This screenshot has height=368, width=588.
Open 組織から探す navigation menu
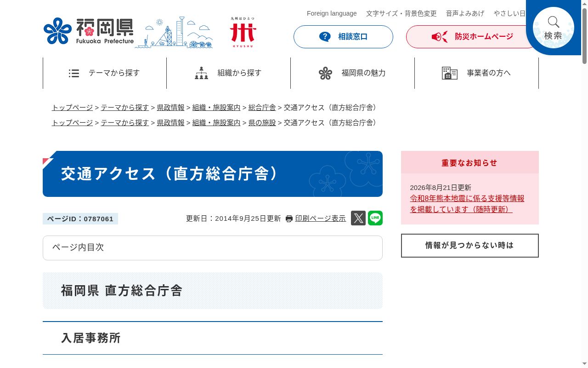[229, 73]
